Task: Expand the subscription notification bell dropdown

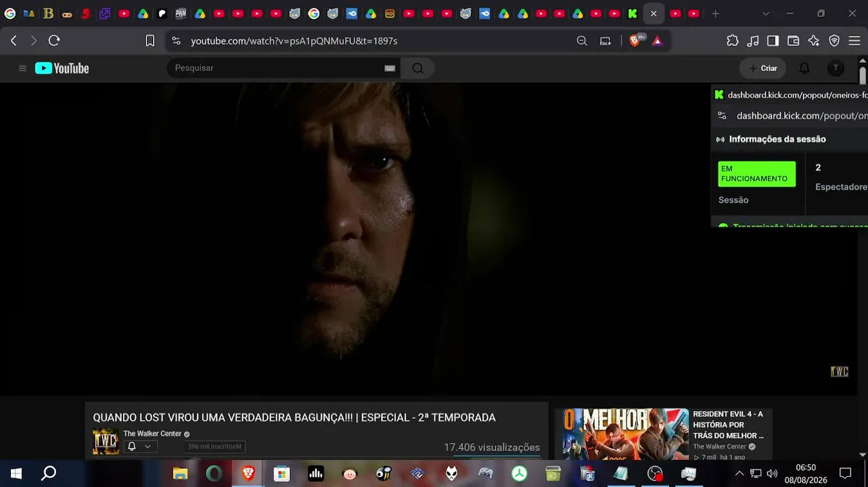Action: click(x=139, y=446)
